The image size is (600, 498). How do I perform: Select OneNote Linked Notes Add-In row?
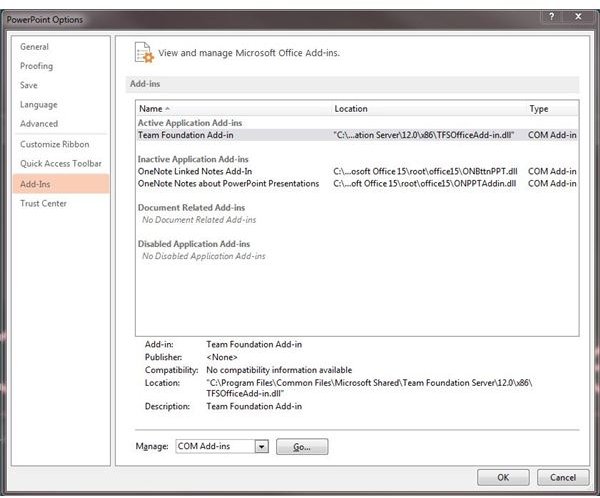357,171
